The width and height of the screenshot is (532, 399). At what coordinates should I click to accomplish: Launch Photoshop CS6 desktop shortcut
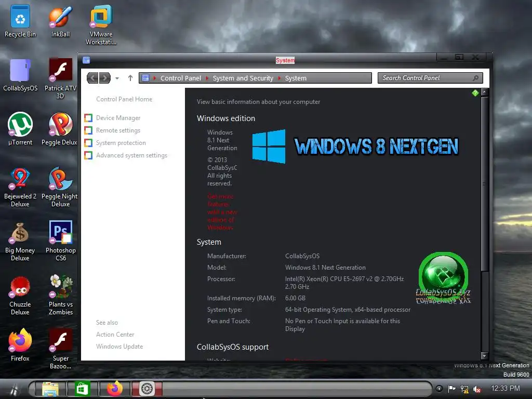tap(60, 241)
